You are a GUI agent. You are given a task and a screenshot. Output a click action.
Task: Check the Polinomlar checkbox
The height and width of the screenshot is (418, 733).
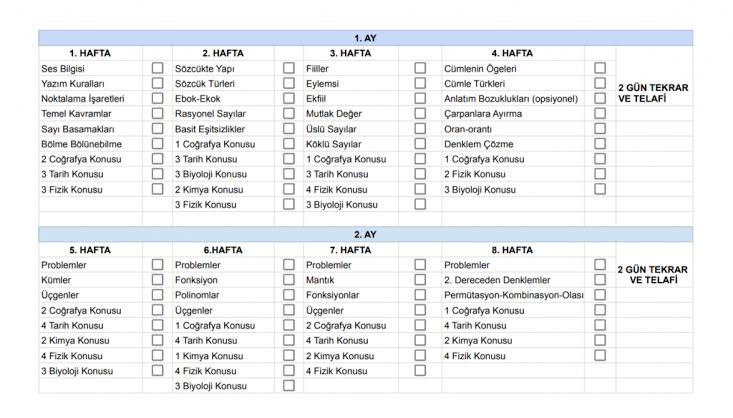pos(288,295)
